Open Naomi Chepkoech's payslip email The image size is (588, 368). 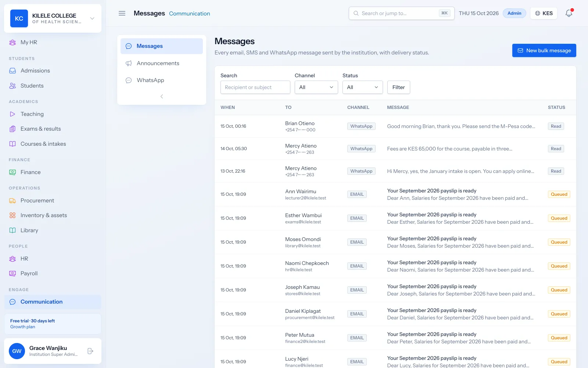[x=395, y=266]
